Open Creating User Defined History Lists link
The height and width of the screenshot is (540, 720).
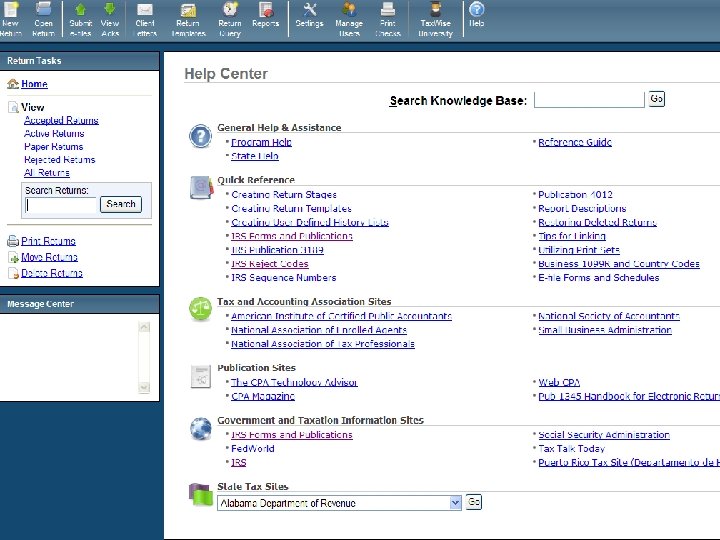click(x=309, y=222)
